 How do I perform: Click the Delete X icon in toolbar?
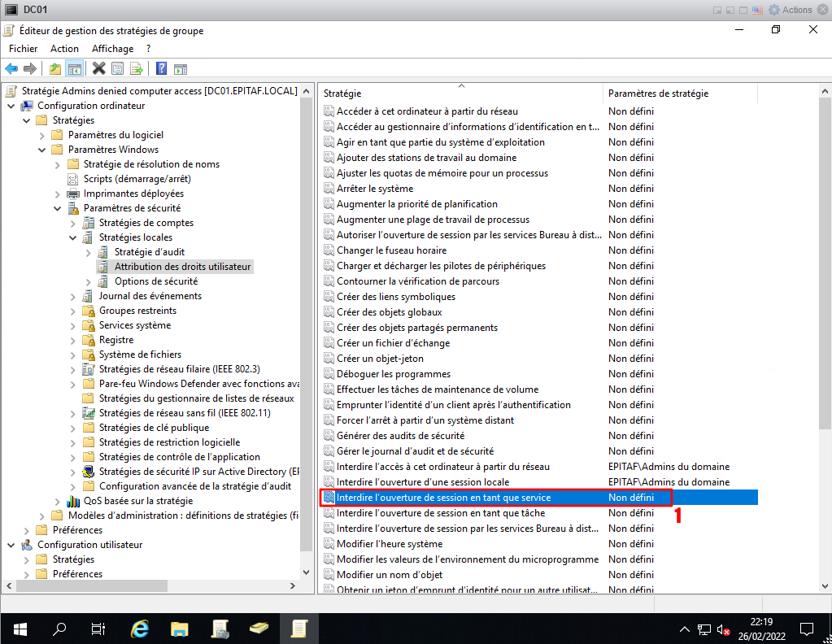tap(98, 69)
